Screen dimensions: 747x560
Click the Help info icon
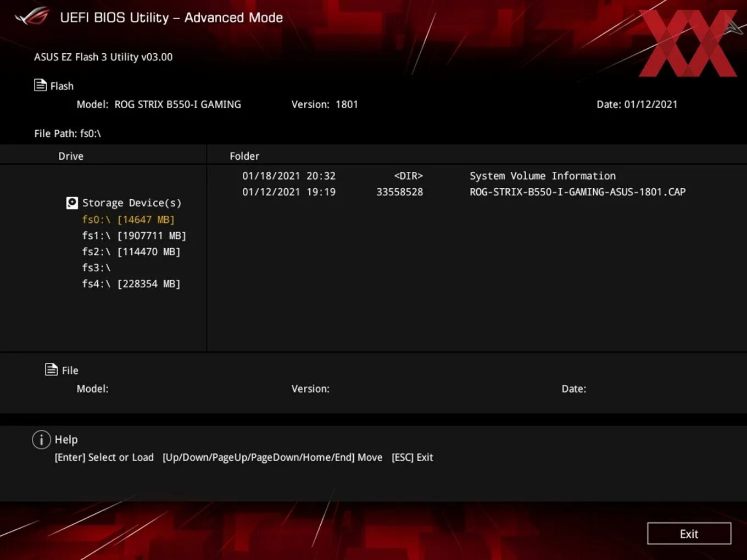[41, 440]
